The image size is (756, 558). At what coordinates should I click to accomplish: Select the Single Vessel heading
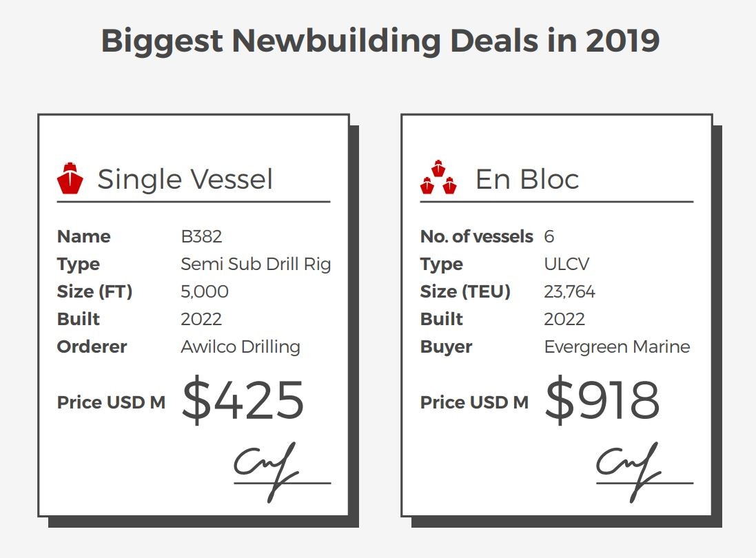coord(185,179)
